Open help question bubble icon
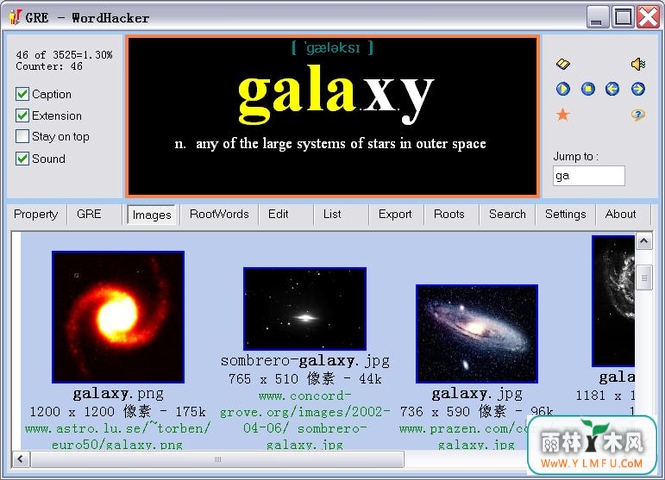Screen dimensions: 665x480 point(638,114)
